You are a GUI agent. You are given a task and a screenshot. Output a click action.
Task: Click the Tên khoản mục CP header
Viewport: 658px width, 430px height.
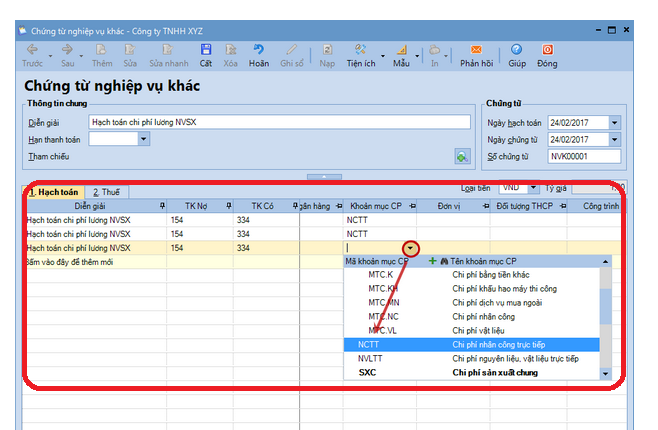(483, 261)
